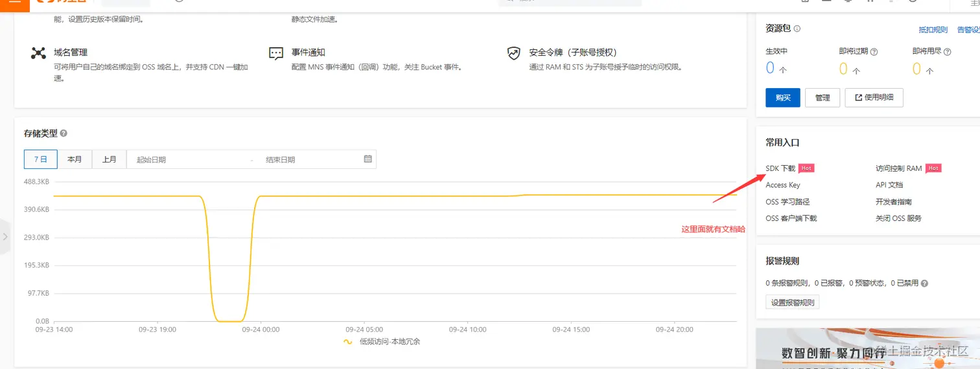The height and width of the screenshot is (369, 980).
Task: Open the 抵扣规则 link
Action: (x=933, y=30)
